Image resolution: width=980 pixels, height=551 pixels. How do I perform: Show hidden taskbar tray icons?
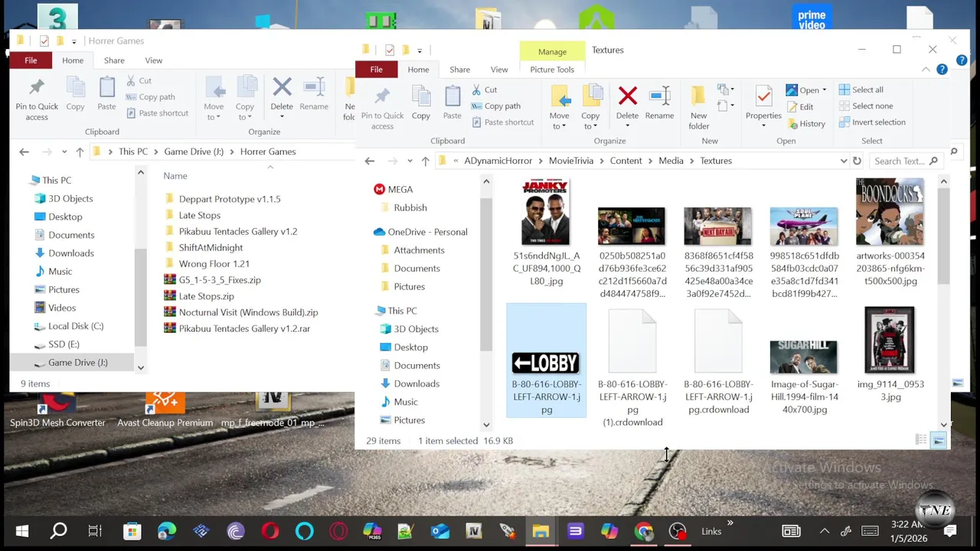825,531
